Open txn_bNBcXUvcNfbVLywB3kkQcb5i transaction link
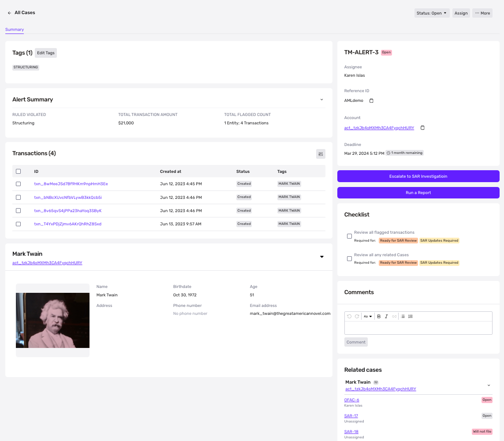Viewport: 504px width, 441px height. (68, 198)
